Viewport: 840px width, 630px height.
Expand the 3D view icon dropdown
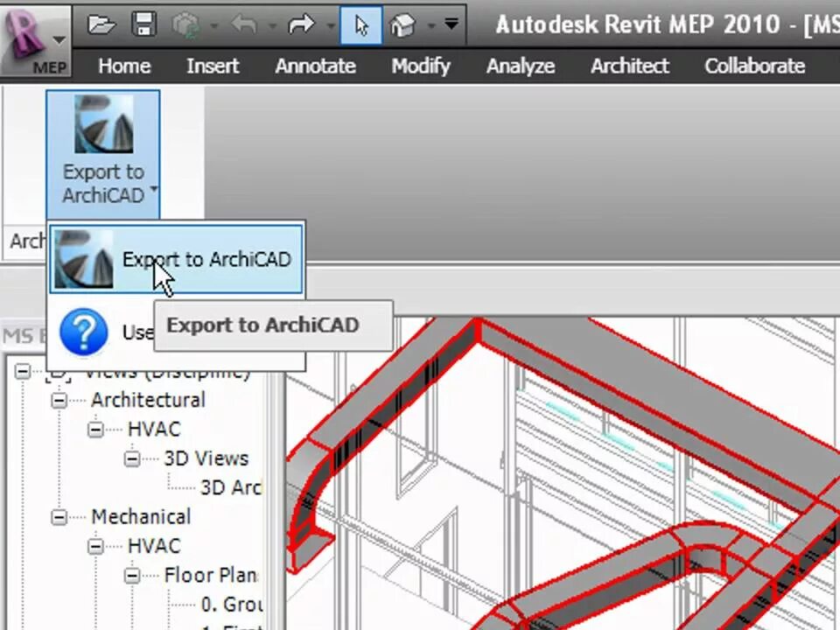431,25
